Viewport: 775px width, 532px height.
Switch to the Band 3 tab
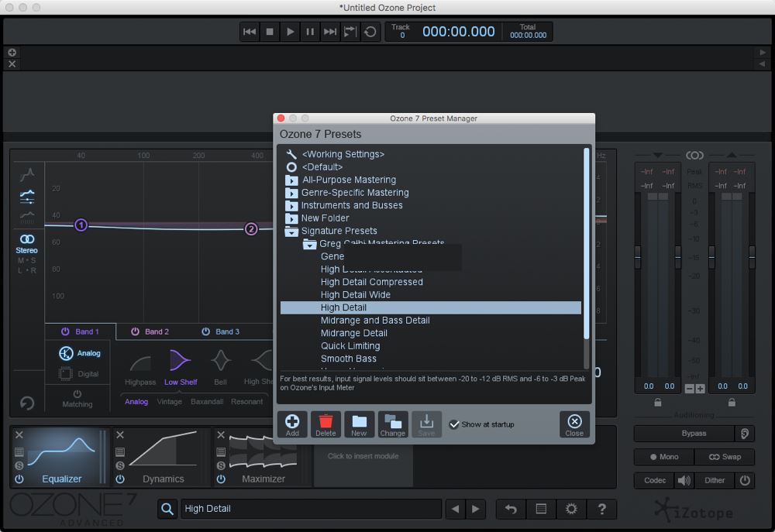click(226, 331)
